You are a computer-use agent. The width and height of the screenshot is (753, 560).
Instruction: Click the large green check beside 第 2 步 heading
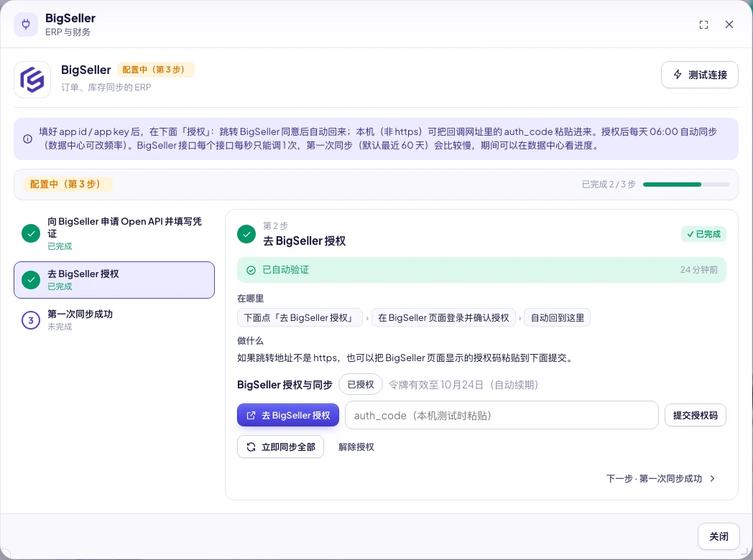tap(246, 234)
